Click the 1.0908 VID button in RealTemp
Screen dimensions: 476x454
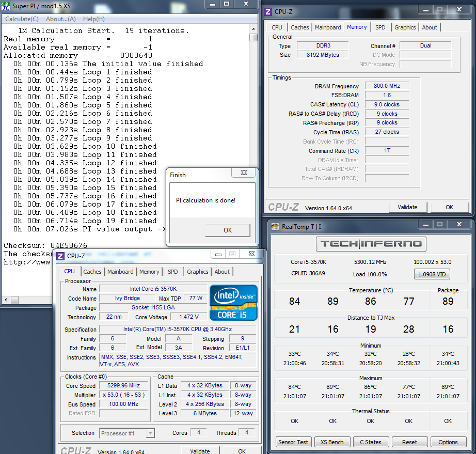click(x=432, y=274)
